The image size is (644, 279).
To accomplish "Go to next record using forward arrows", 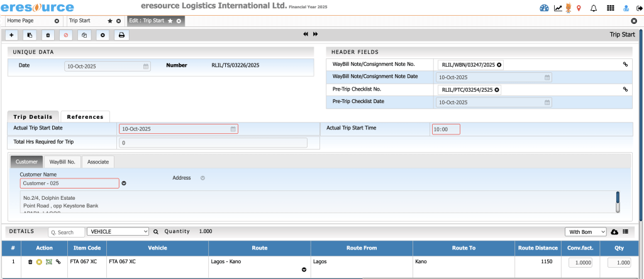I will pyautogui.click(x=315, y=34).
